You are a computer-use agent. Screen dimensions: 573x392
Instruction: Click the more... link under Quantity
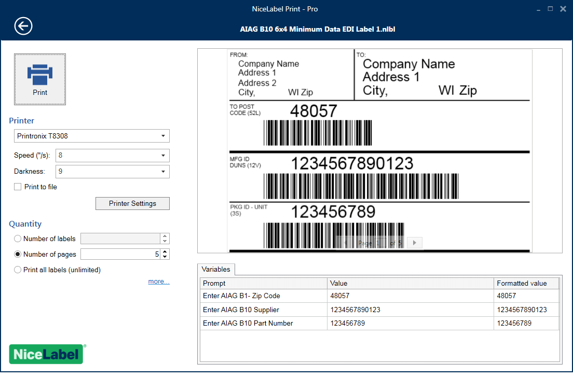158,281
